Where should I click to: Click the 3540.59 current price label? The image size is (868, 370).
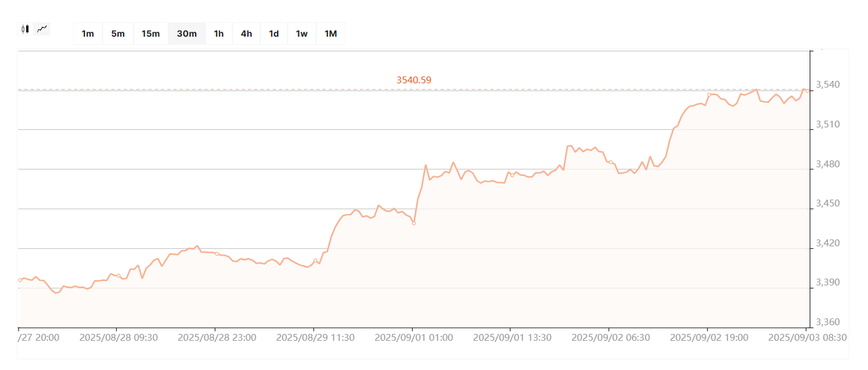coord(414,80)
